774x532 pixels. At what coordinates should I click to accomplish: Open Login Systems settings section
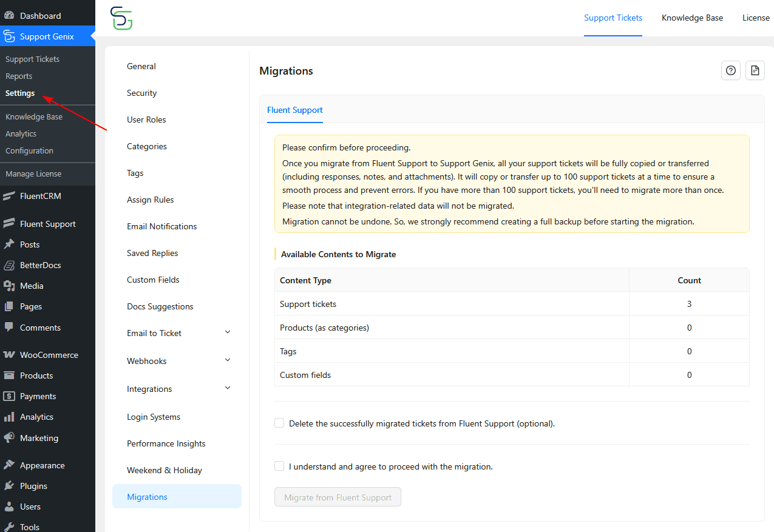177,417
